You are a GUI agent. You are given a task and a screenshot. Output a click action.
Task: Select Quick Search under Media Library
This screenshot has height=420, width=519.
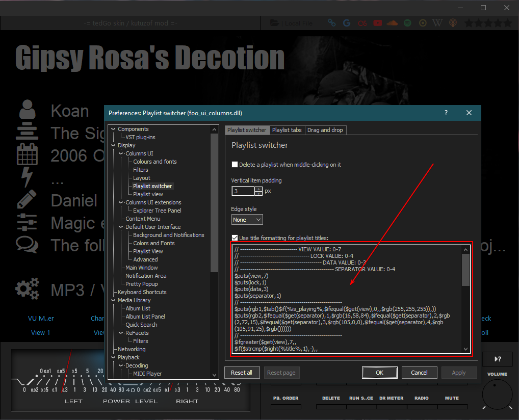tap(141, 325)
